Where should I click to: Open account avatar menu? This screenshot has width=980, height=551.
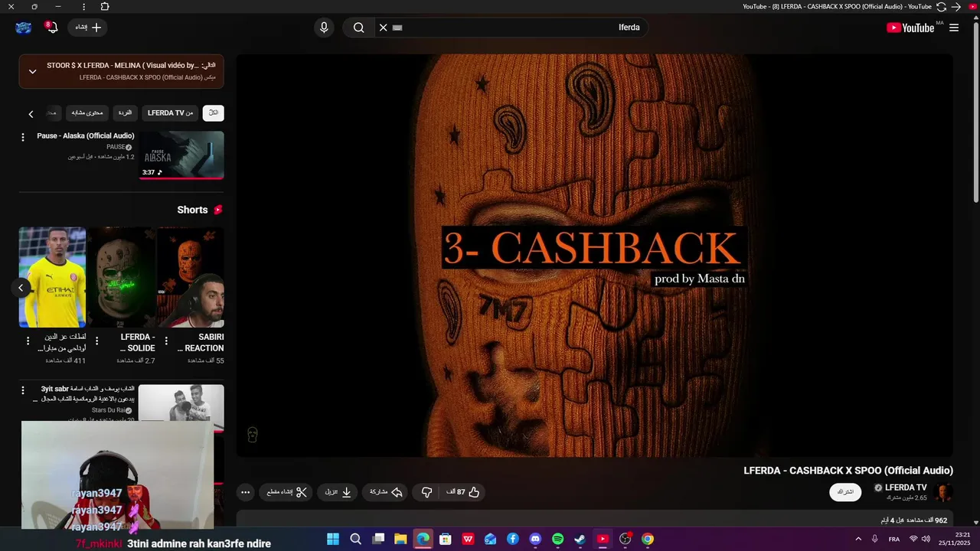click(24, 28)
